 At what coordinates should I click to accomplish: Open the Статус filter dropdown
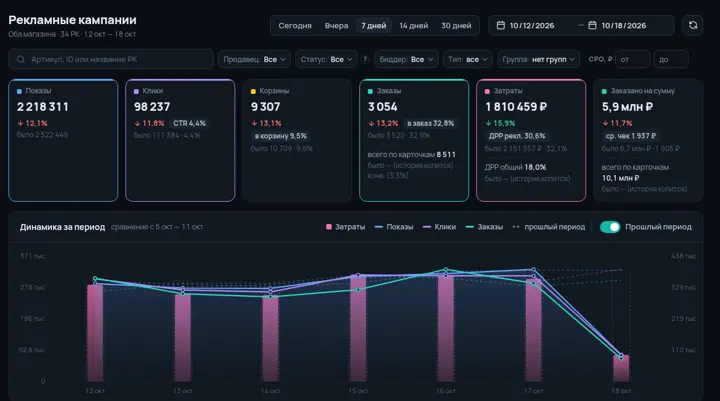tap(326, 59)
